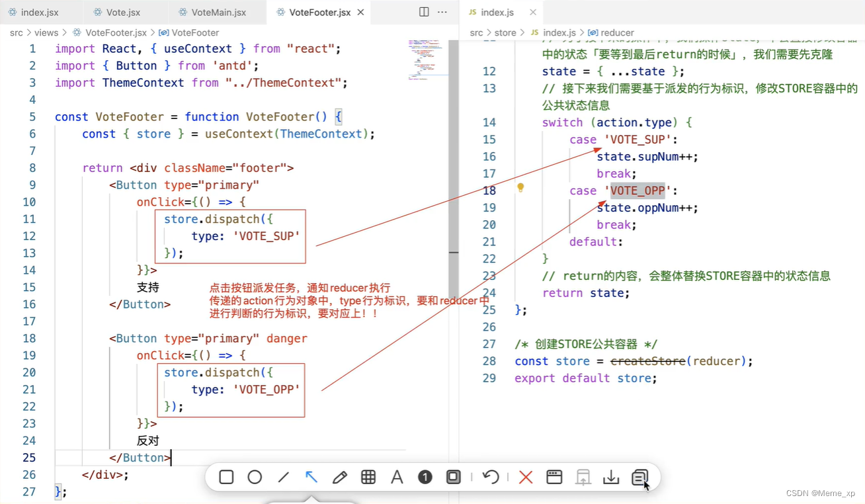Image resolution: width=865 pixels, height=504 pixels.
Task: Click the '反对' button label text
Action: (x=148, y=441)
